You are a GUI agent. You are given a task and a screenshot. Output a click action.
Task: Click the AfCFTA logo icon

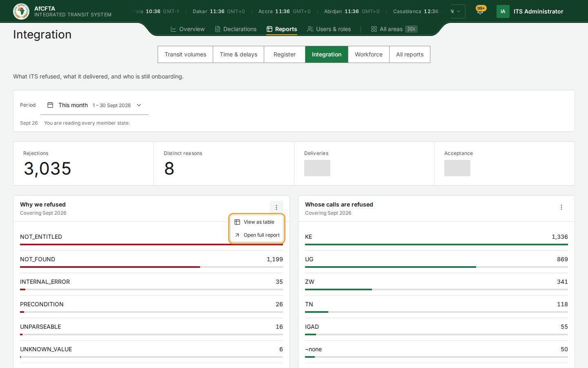[x=21, y=11]
